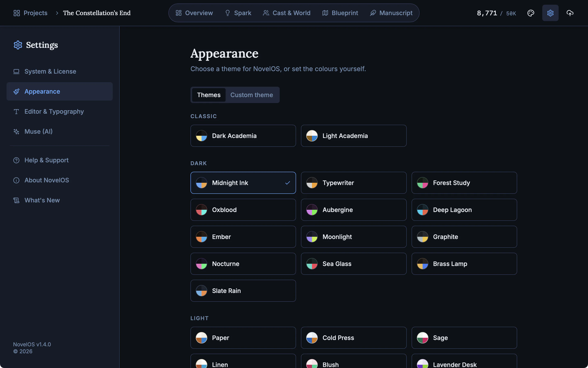Click the 8,771 / 50K word count
The width and height of the screenshot is (588, 368).
pyautogui.click(x=496, y=13)
